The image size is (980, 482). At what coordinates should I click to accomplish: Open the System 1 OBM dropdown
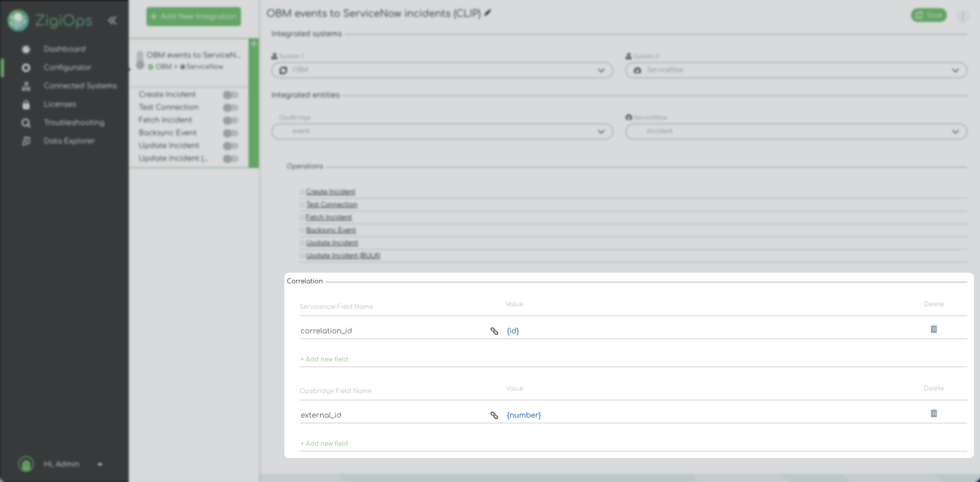442,70
